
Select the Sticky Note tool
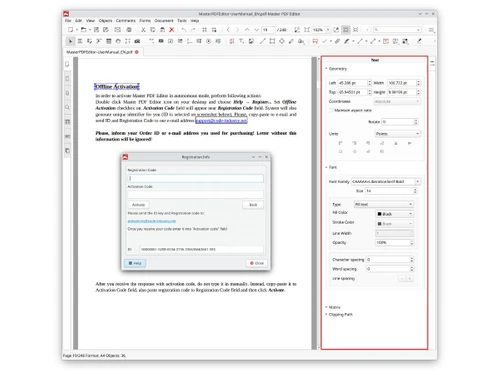(315, 41)
